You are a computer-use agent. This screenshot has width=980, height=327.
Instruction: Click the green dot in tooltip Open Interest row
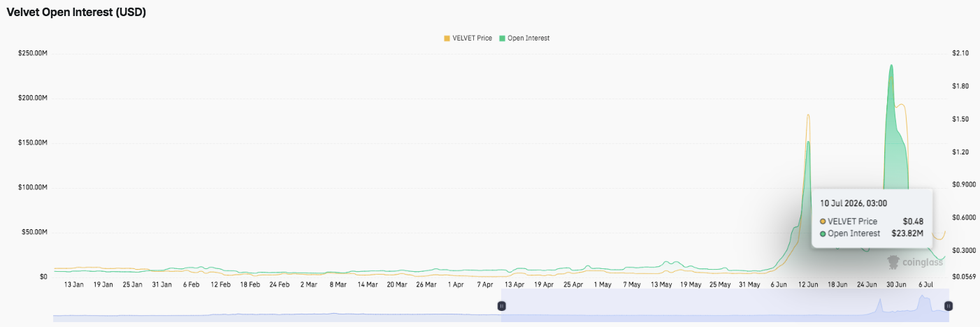tap(823, 233)
